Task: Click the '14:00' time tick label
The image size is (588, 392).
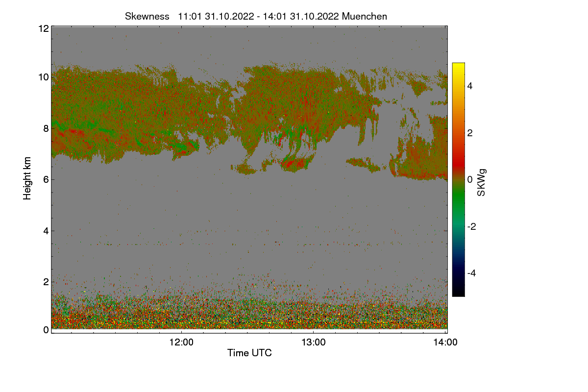Action: click(445, 343)
